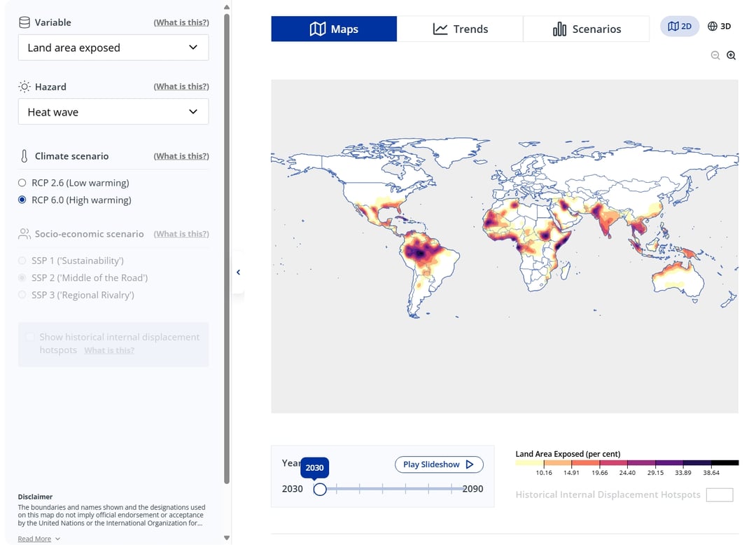756x545 pixels.
Task: Open the Heat wave hazard dropdown
Action: point(113,111)
